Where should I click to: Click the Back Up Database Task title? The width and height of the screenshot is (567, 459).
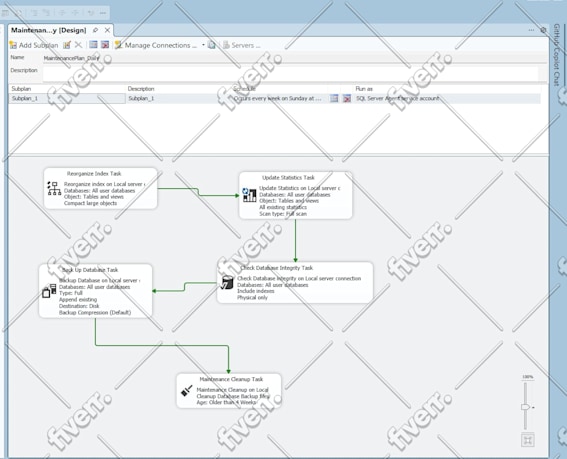[x=90, y=270]
